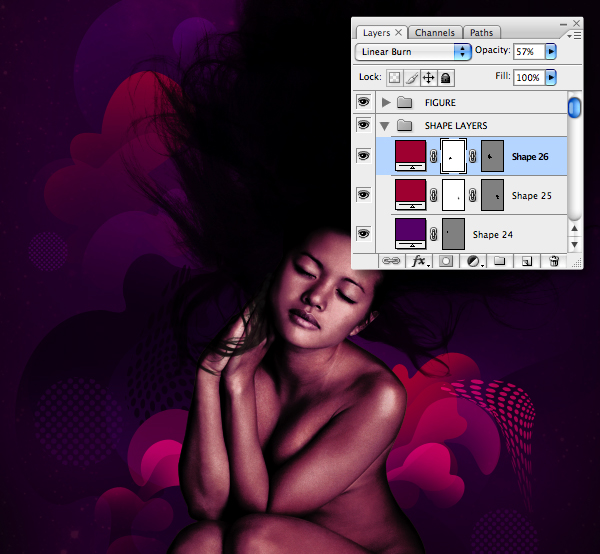Click mask link icon on Shape 26
600x554 pixels.
(x=434, y=156)
